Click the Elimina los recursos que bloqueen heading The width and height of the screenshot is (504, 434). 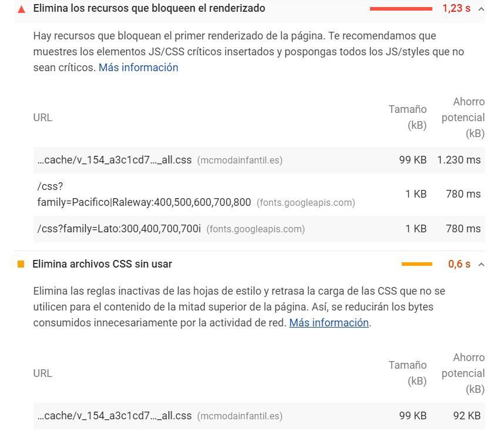pyautogui.click(x=149, y=8)
